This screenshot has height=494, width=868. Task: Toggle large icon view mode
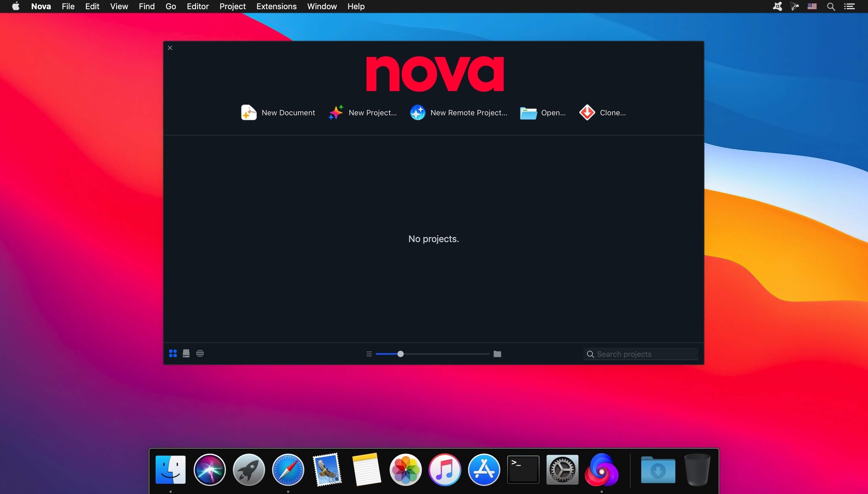coord(173,353)
